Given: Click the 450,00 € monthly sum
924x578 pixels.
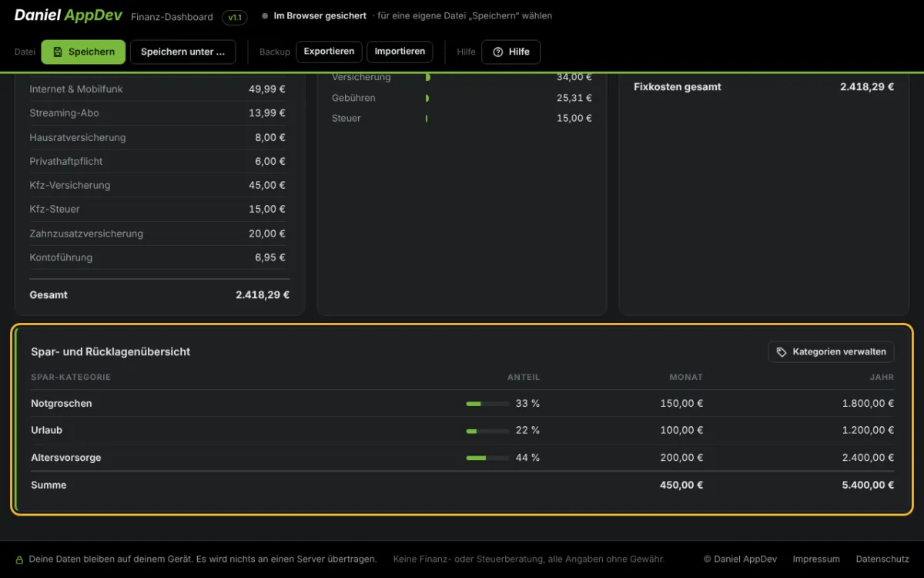Looking at the screenshot, I should point(681,485).
